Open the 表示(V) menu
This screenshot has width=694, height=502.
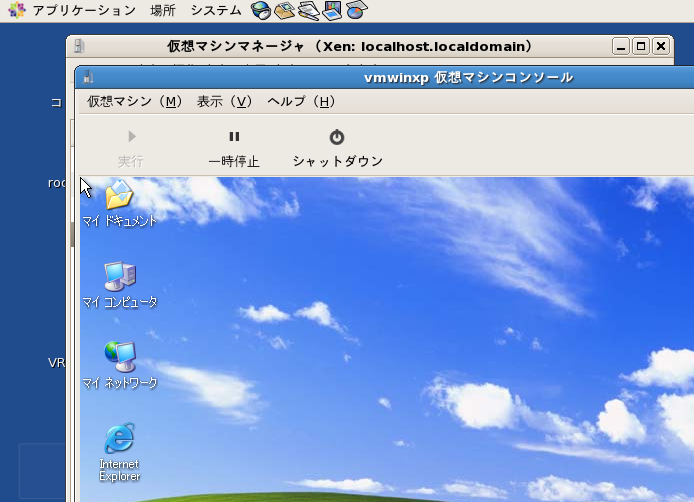[x=224, y=101]
